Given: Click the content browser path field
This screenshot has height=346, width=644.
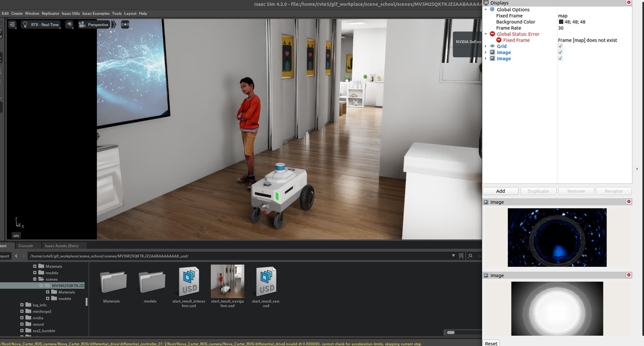Looking at the screenshot, I should pyautogui.click(x=238, y=256).
